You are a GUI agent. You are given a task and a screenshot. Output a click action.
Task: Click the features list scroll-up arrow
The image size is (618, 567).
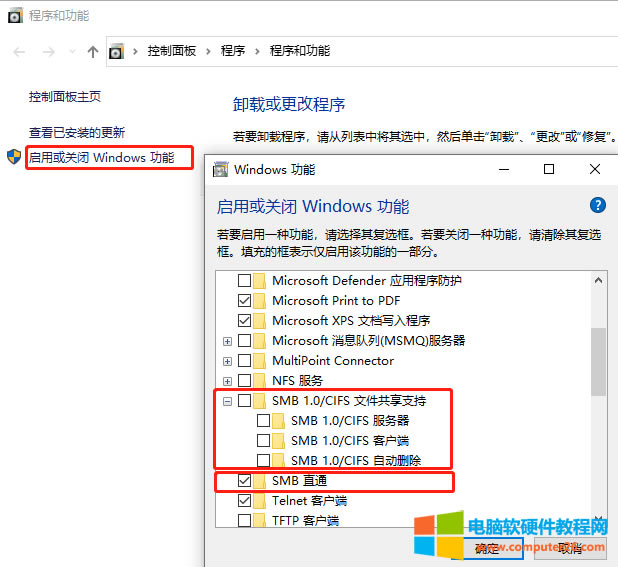tap(598, 280)
